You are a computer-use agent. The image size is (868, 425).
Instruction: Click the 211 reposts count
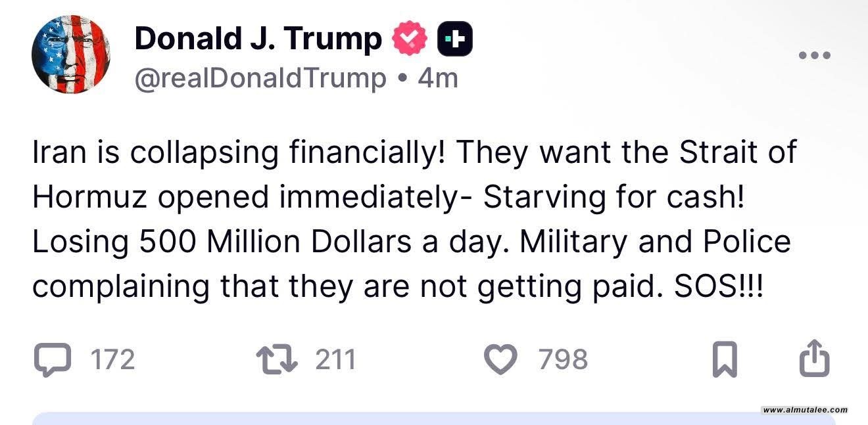(x=335, y=360)
